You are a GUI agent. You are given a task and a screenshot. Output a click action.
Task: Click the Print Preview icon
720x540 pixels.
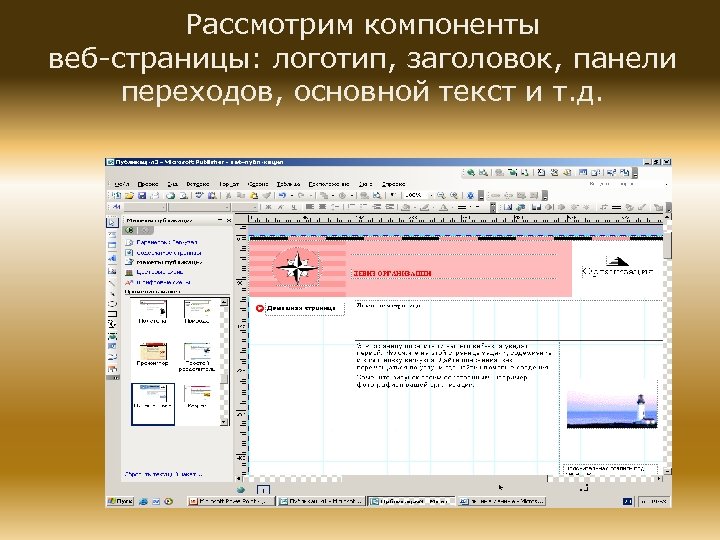[183, 196]
